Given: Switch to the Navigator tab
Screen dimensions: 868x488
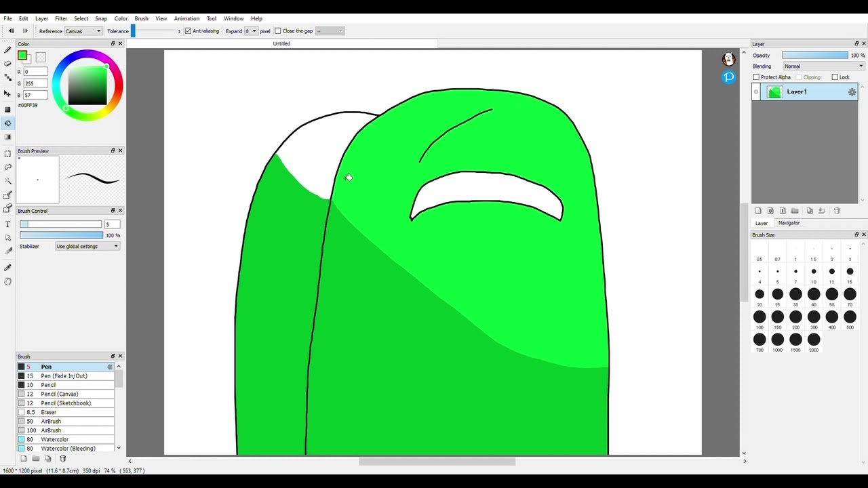Looking at the screenshot, I should pos(789,223).
